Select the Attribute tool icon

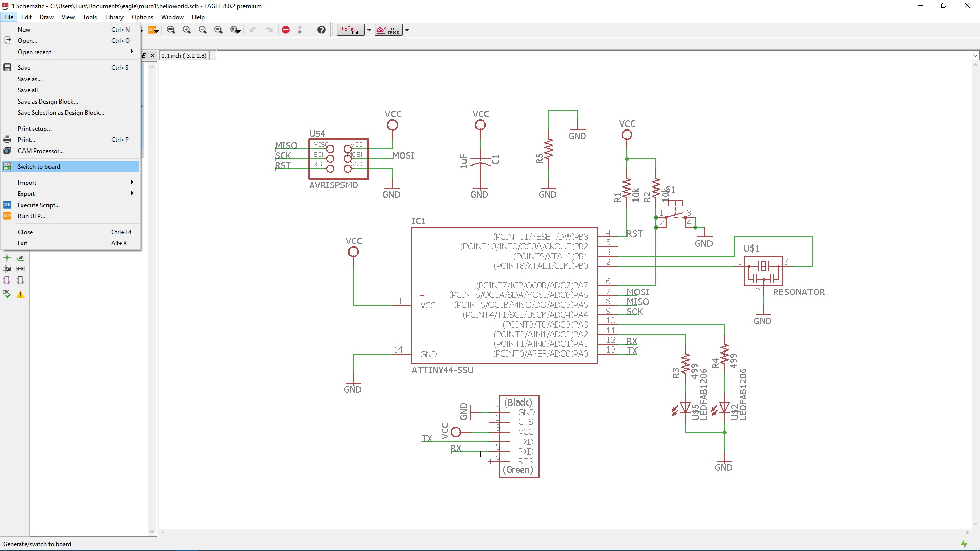7,269
